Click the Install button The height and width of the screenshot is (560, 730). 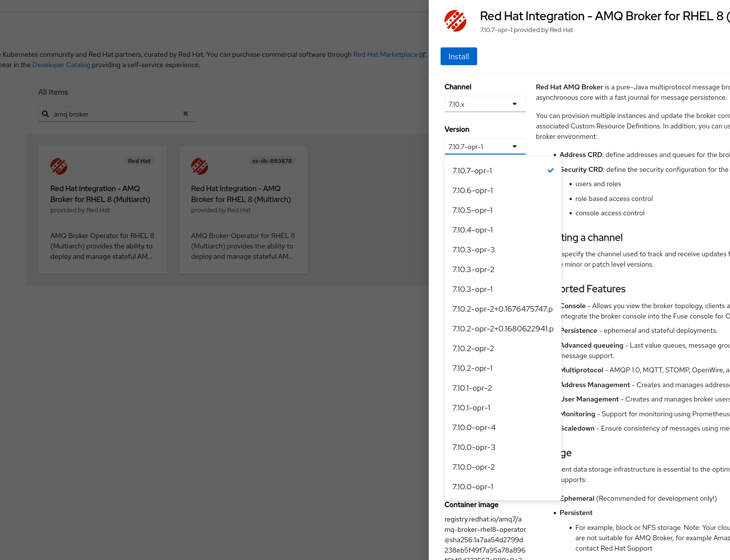click(458, 56)
